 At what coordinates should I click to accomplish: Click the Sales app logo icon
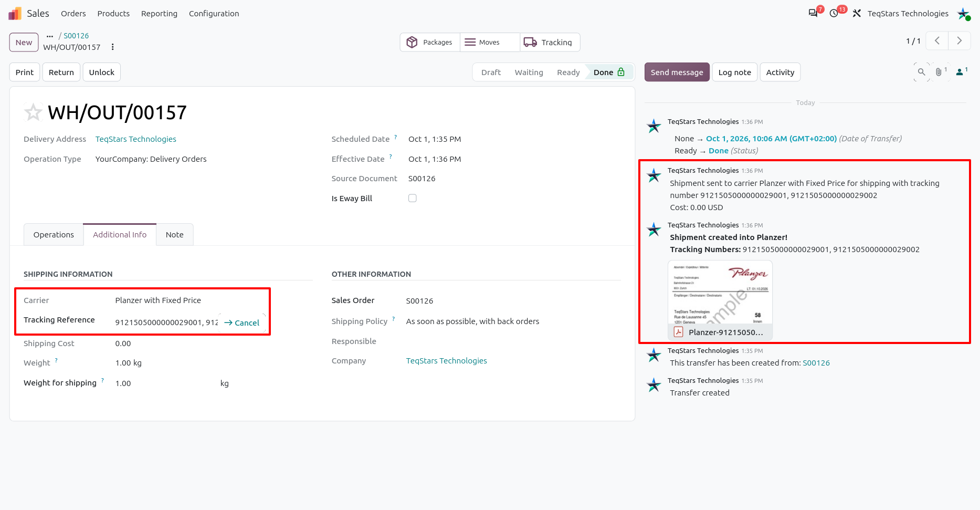click(x=15, y=13)
